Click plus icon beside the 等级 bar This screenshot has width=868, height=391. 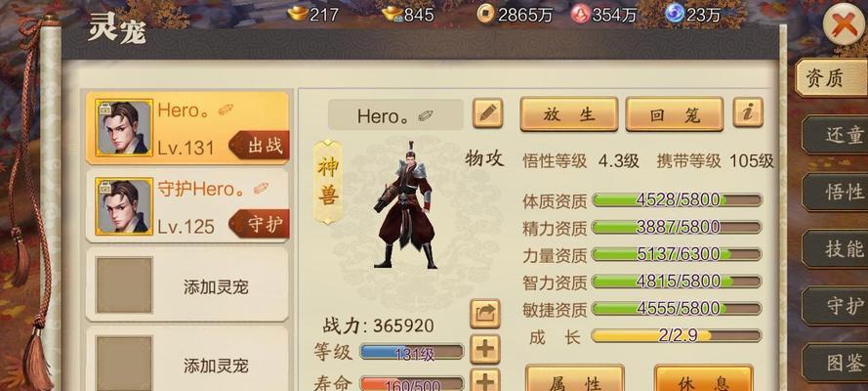point(485,349)
